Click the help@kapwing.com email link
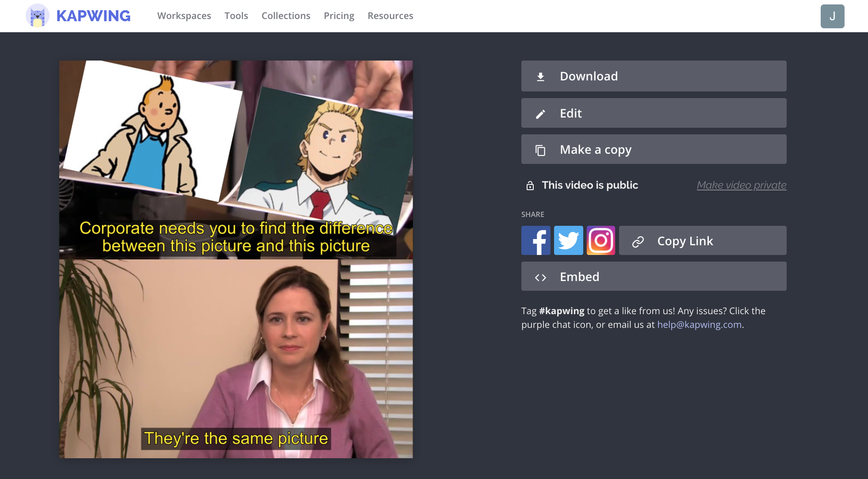The width and height of the screenshot is (868, 479). tap(699, 324)
